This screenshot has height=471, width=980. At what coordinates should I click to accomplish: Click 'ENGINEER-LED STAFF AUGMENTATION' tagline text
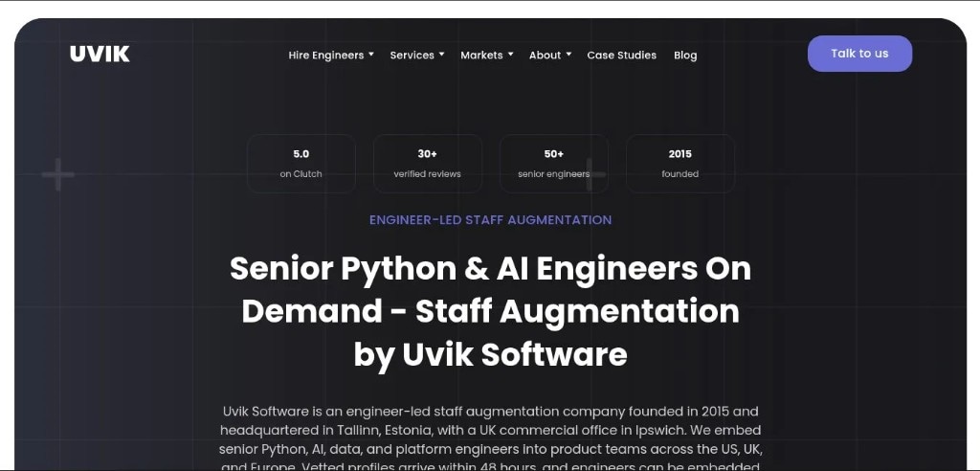click(x=490, y=220)
